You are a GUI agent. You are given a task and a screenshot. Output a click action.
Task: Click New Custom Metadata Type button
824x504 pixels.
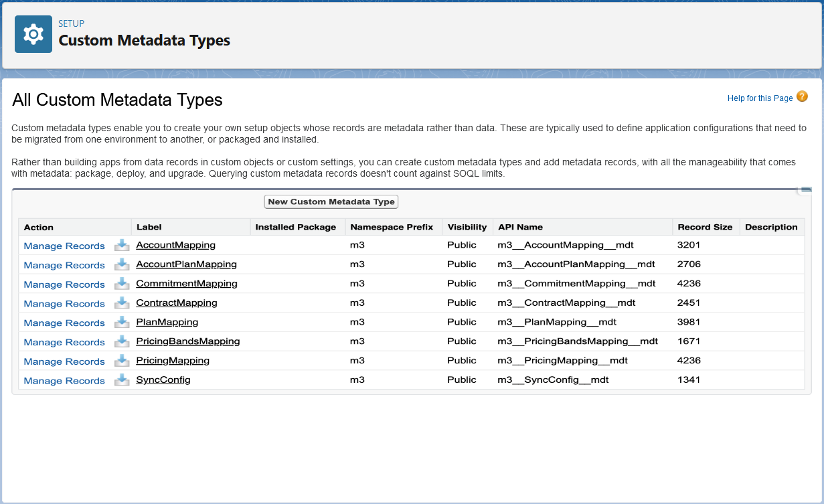331,201
